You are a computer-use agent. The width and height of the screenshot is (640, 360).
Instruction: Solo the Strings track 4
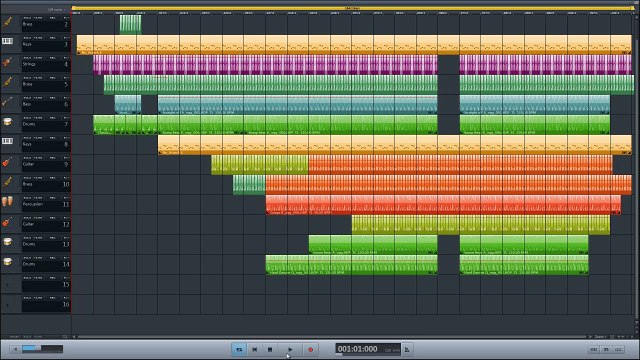27,58
